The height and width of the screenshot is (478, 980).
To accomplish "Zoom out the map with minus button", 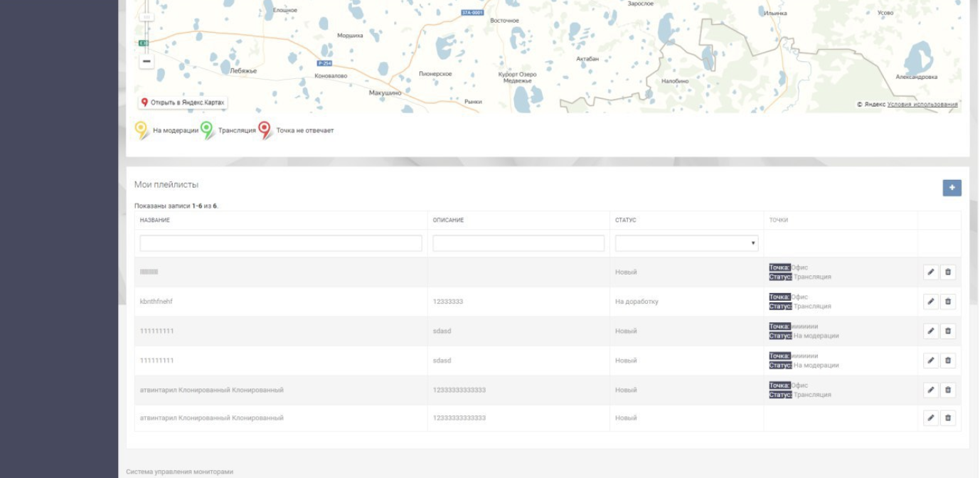I will [x=147, y=61].
